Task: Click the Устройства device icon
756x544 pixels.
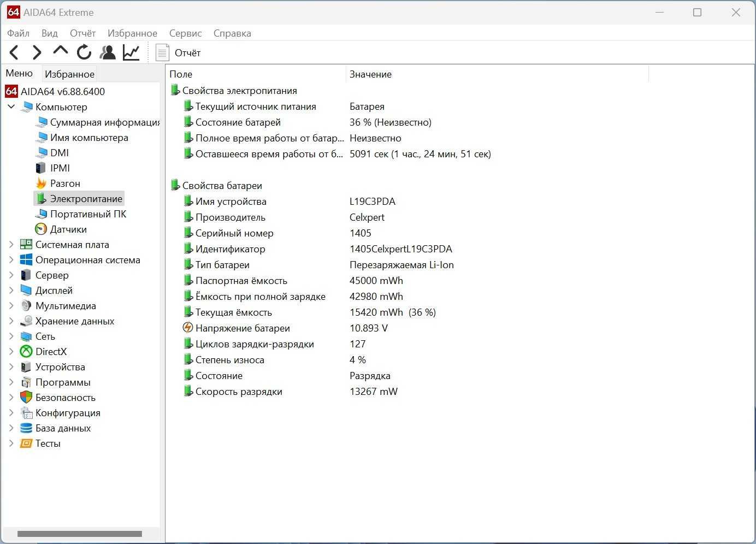Action: (26, 366)
